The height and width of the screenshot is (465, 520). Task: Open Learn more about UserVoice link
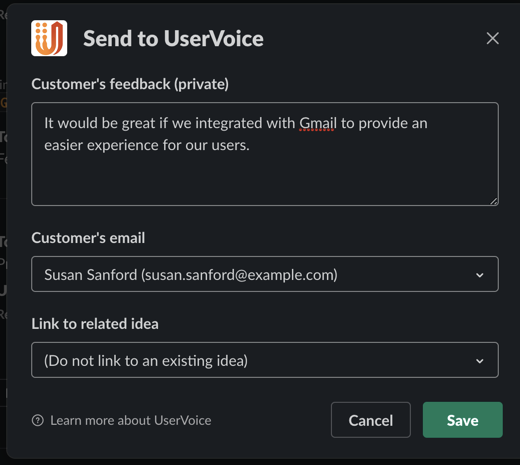click(x=131, y=420)
